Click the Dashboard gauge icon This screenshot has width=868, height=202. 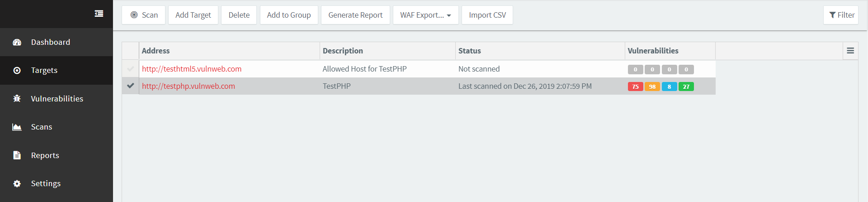(17, 42)
